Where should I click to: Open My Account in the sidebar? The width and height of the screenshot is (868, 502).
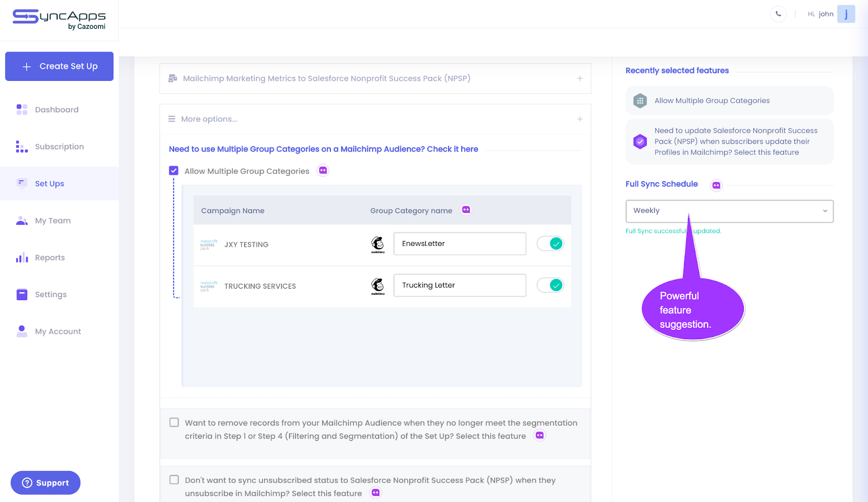point(59,331)
